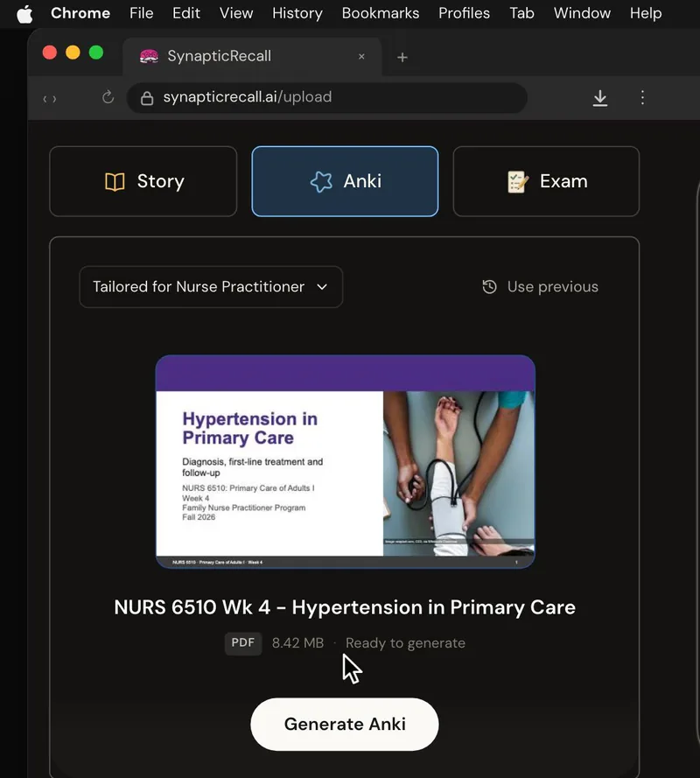Click the Anki star icon
This screenshot has height=778, width=700.
point(321,182)
